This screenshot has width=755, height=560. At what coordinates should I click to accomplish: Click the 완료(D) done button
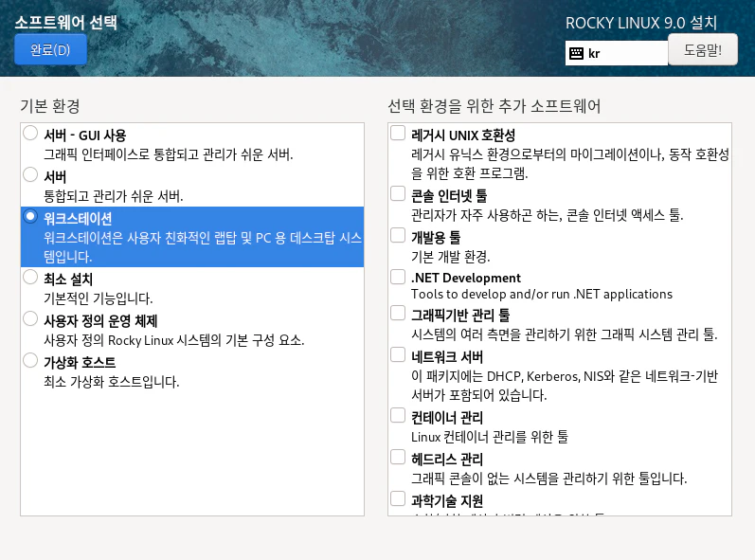[50, 49]
